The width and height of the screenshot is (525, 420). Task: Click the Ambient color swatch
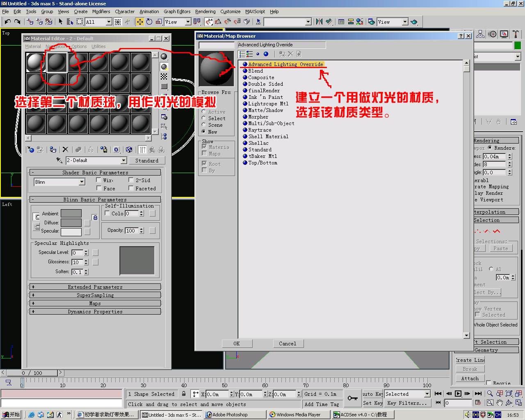[x=71, y=213]
